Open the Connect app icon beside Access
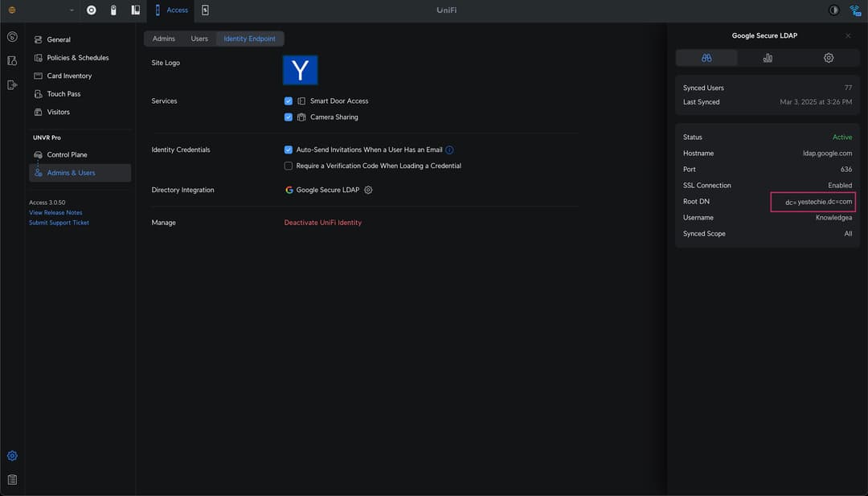This screenshot has height=496, width=868. click(x=206, y=10)
